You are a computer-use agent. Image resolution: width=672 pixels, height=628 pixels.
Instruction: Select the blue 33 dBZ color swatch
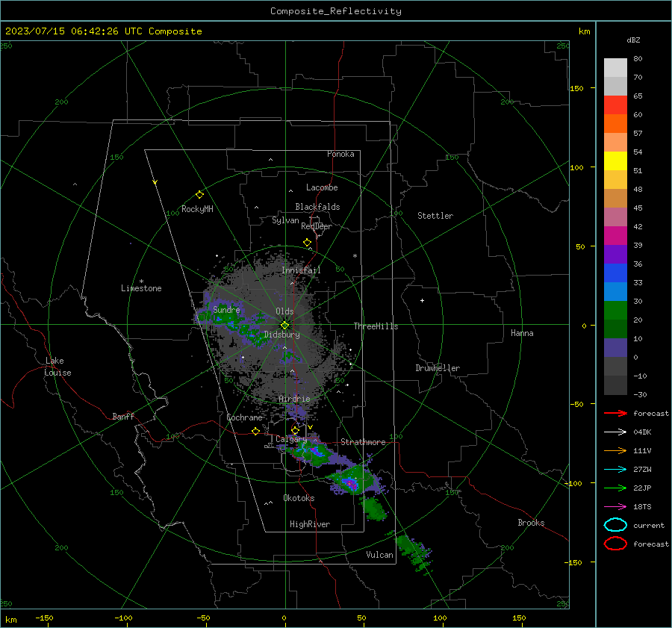615,273
